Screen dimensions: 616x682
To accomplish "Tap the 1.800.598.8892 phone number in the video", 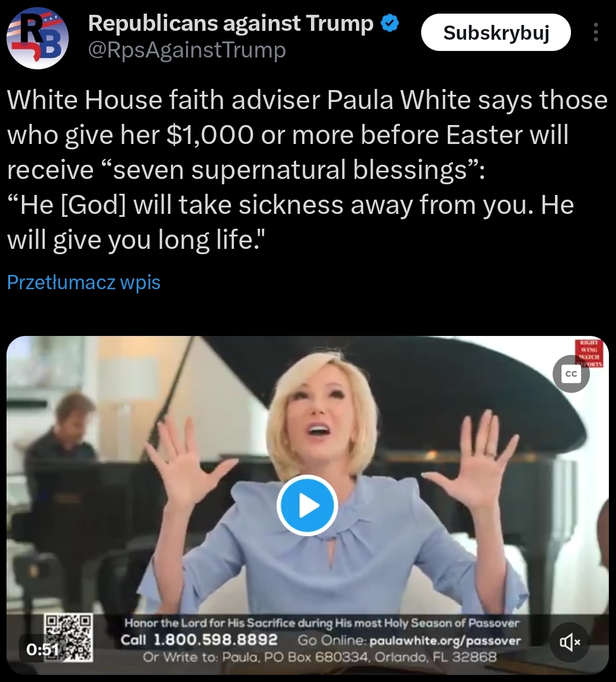I will tap(216, 640).
